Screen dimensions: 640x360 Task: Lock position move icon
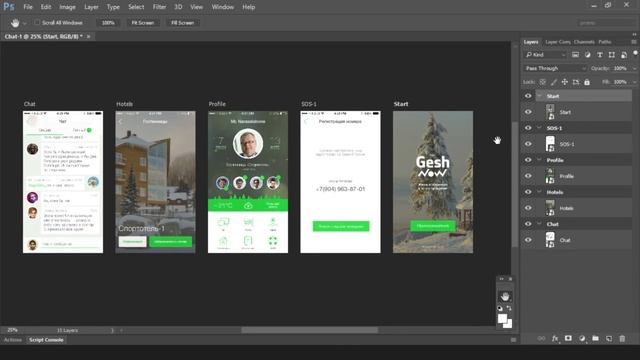click(564, 82)
